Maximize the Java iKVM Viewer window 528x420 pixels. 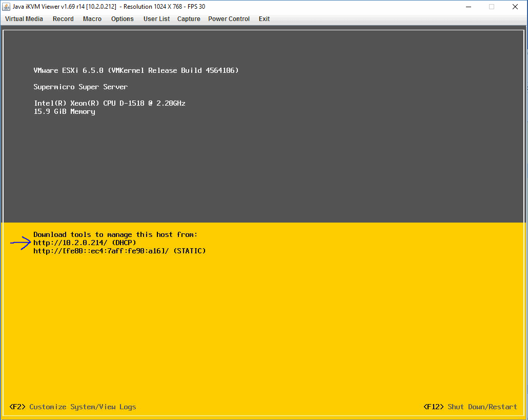point(492,7)
